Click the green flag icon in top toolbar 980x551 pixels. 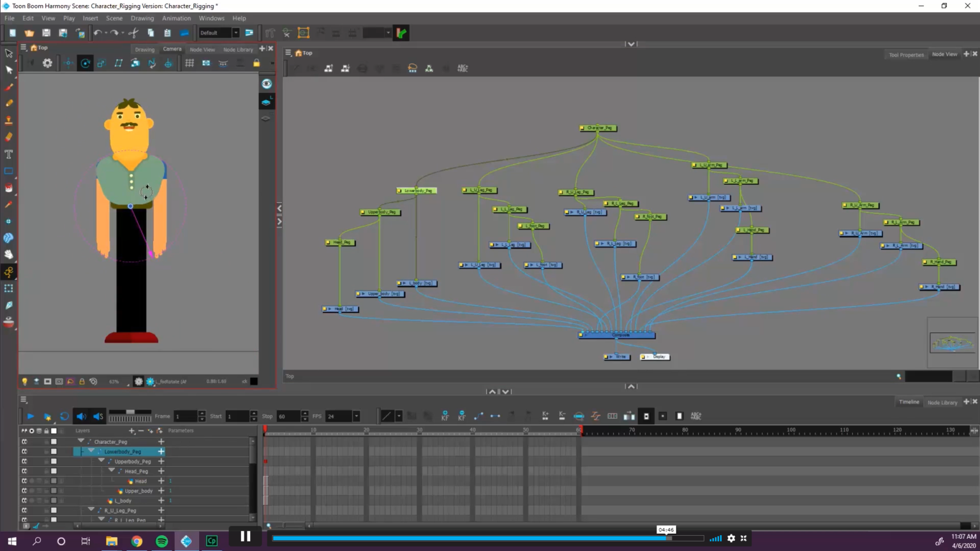pos(401,33)
